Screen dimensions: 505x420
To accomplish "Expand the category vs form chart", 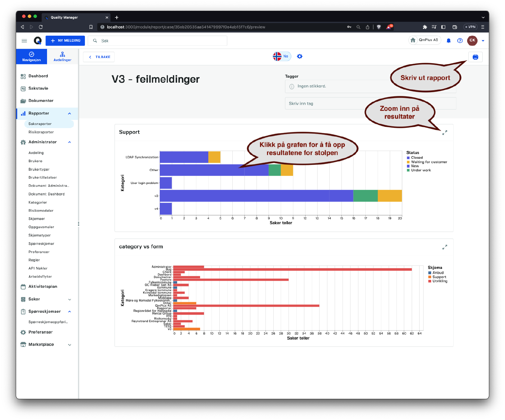I will click(x=444, y=247).
